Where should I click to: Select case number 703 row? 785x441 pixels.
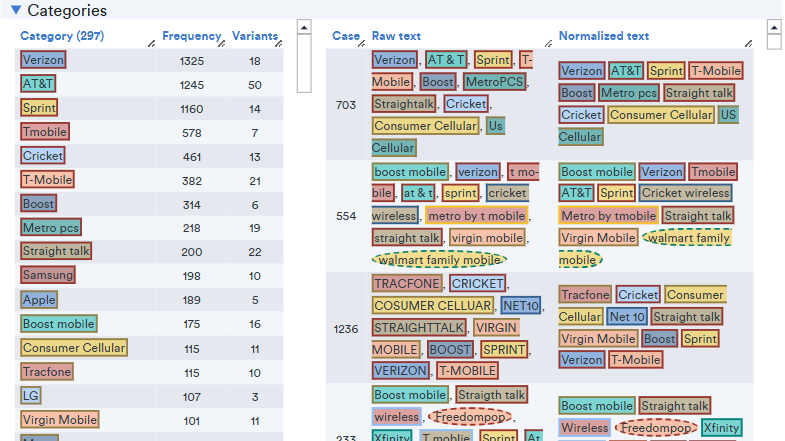coord(346,105)
